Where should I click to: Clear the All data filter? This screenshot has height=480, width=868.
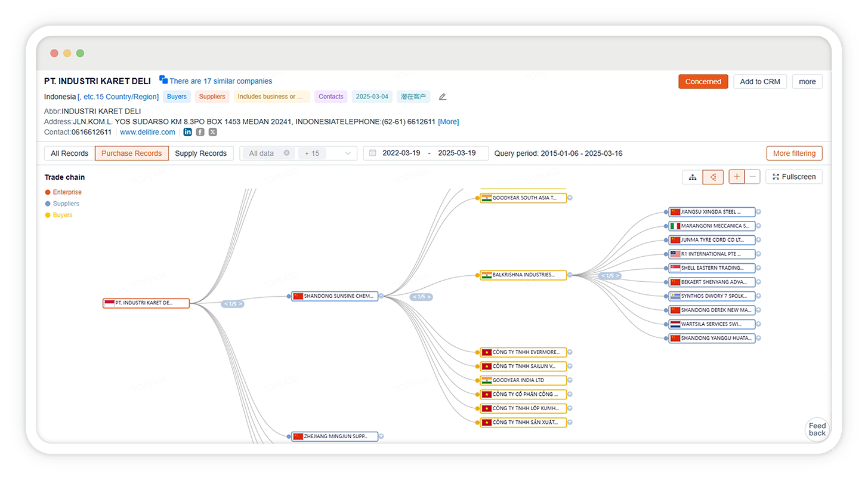tap(286, 153)
